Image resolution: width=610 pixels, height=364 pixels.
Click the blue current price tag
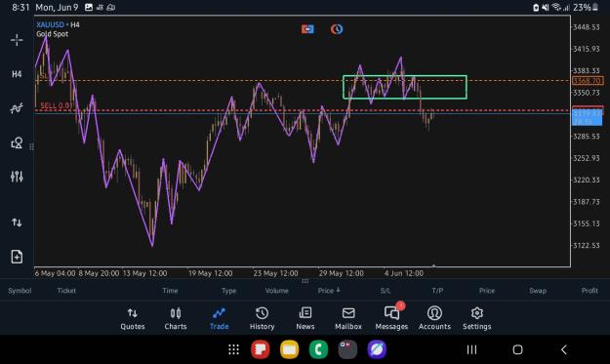point(587,117)
